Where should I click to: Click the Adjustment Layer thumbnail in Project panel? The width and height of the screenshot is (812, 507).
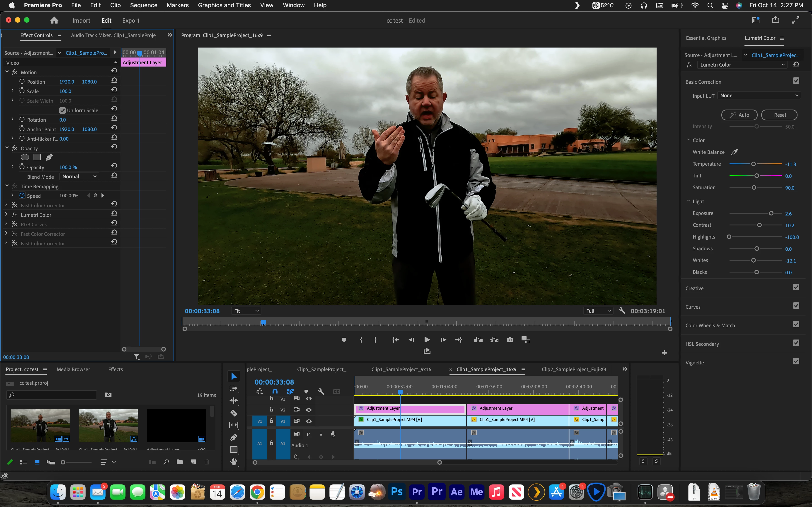coord(176,426)
